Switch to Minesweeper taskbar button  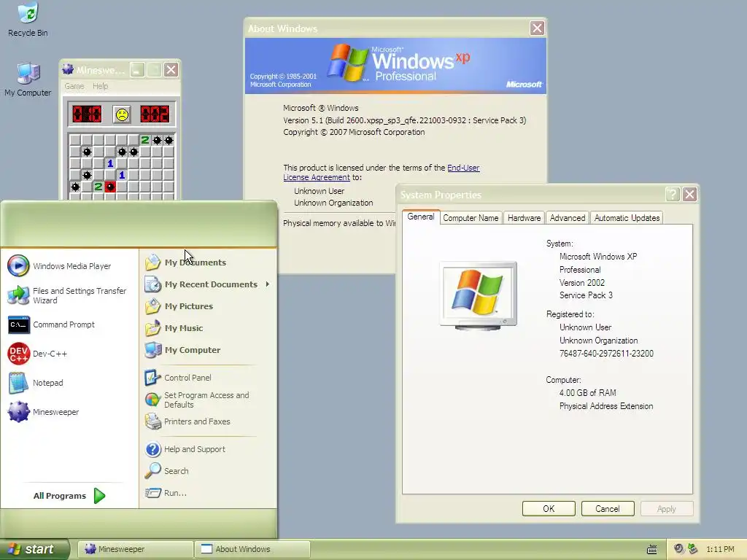[x=135, y=549]
